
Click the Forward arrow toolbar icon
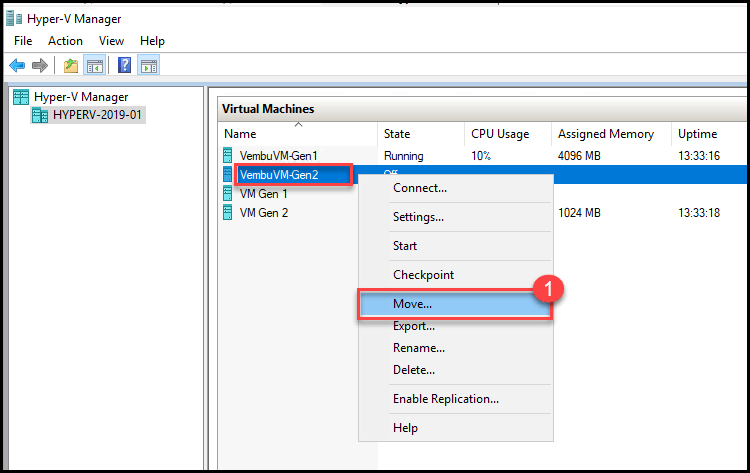point(40,66)
